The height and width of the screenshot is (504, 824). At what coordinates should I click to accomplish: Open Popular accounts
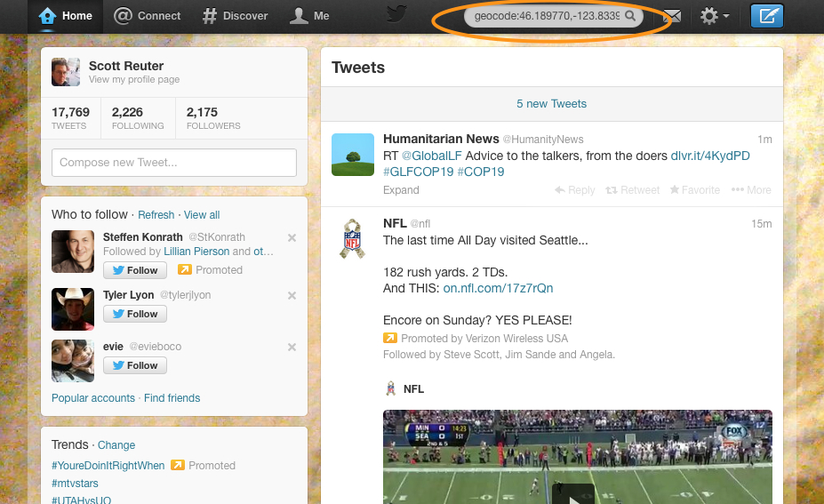coord(93,398)
